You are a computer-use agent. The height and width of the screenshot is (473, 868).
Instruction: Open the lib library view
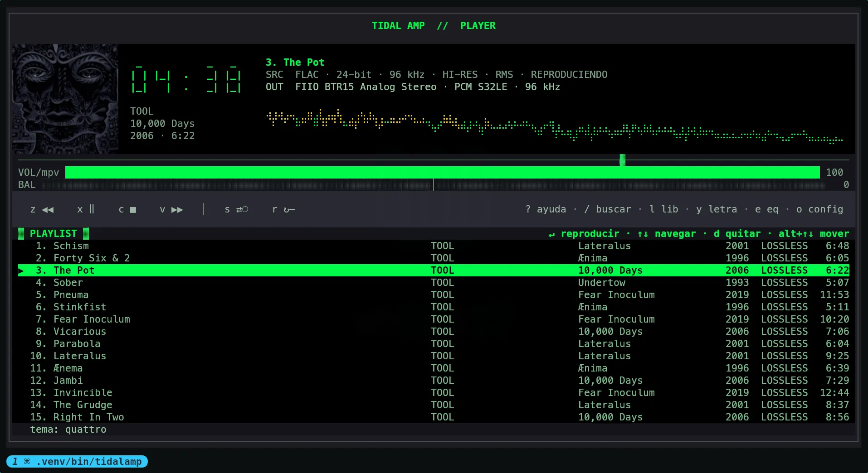pyautogui.click(x=664, y=209)
